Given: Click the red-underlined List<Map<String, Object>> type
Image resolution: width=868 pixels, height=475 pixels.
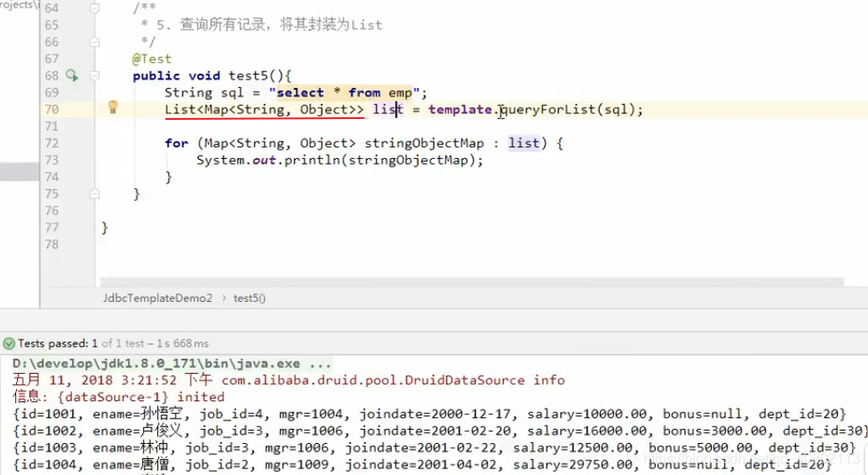Looking at the screenshot, I should coord(264,109).
